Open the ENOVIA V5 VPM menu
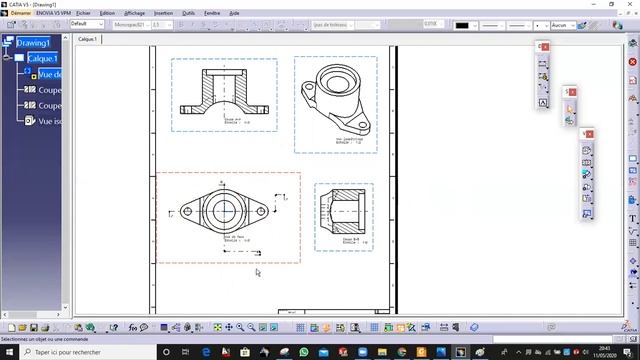The width and height of the screenshot is (640, 360). tap(53, 13)
